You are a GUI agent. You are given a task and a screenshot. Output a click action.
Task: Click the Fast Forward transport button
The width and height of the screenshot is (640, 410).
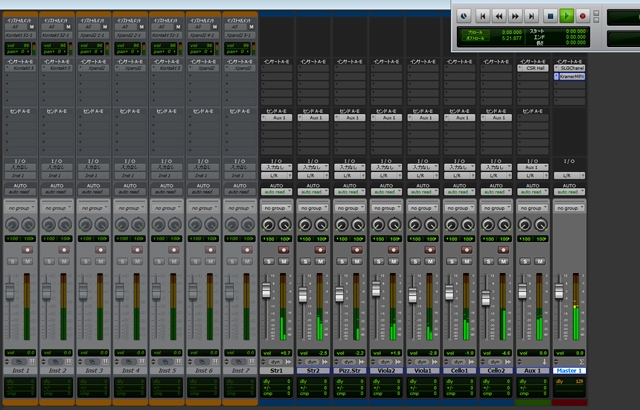[515, 15]
